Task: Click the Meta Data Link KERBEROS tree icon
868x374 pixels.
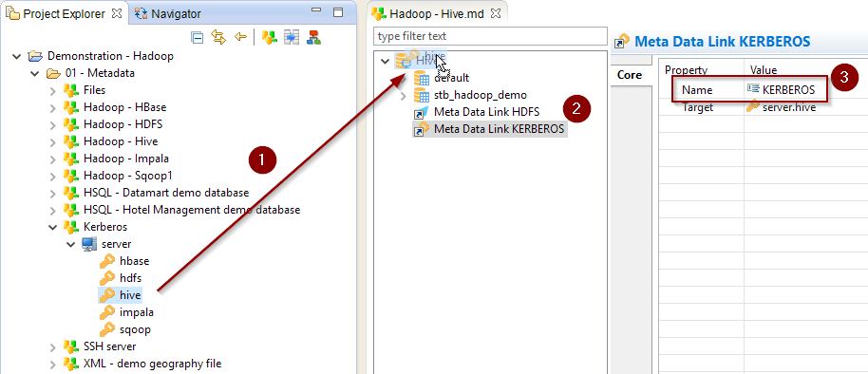Action: coord(422,129)
